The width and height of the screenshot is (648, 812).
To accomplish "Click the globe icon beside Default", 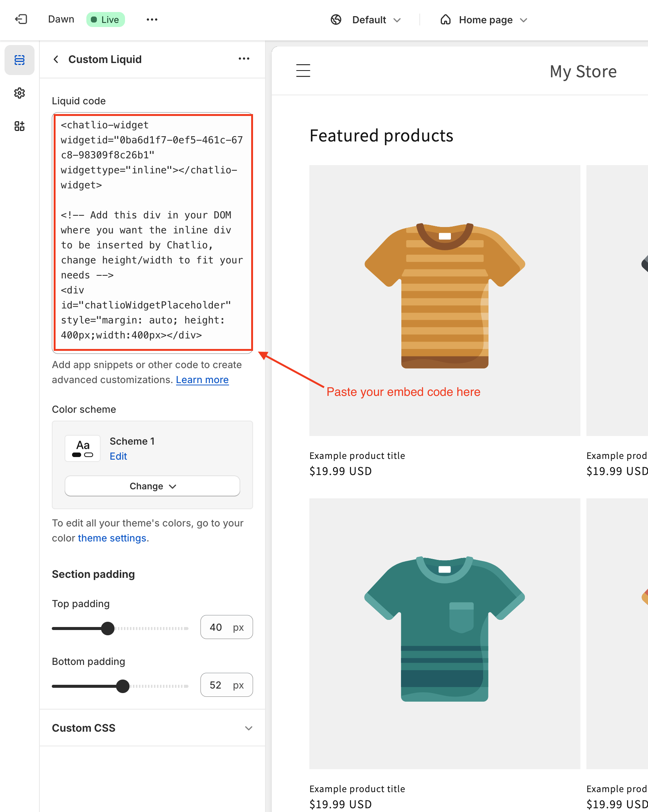I will pos(336,20).
